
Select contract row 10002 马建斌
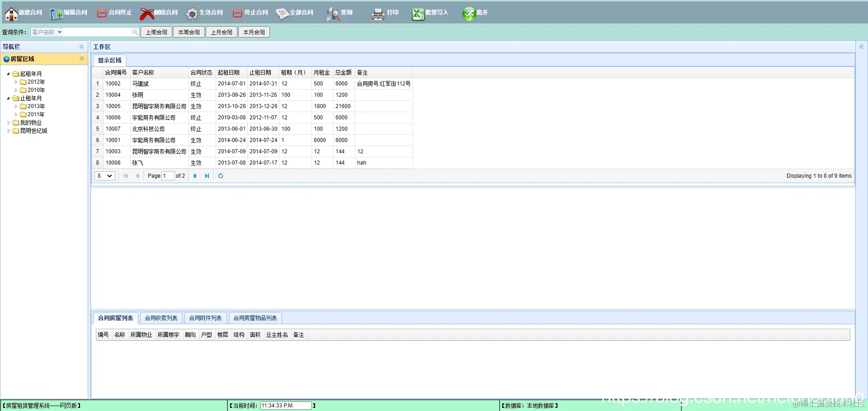(x=252, y=84)
